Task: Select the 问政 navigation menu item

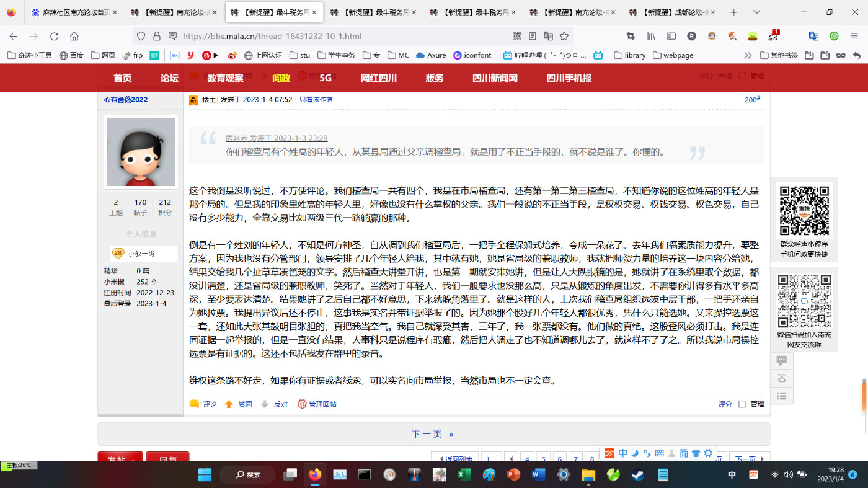Action: [x=281, y=78]
